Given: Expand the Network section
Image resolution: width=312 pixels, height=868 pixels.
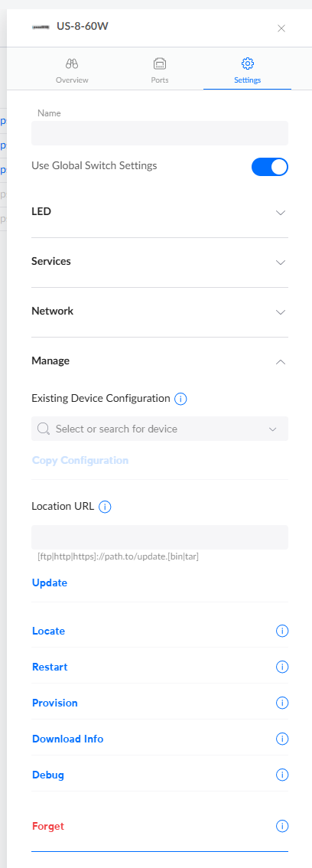Looking at the screenshot, I should [160, 312].
